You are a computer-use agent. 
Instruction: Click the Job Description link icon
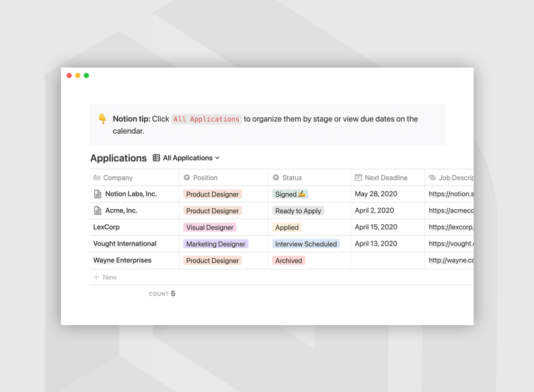pos(432,178)
